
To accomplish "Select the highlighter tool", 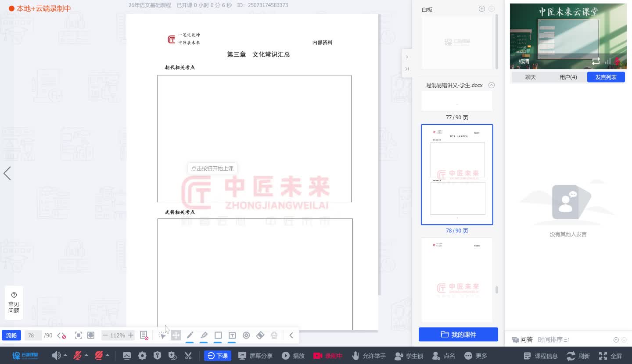I will [x=204, y=335].
